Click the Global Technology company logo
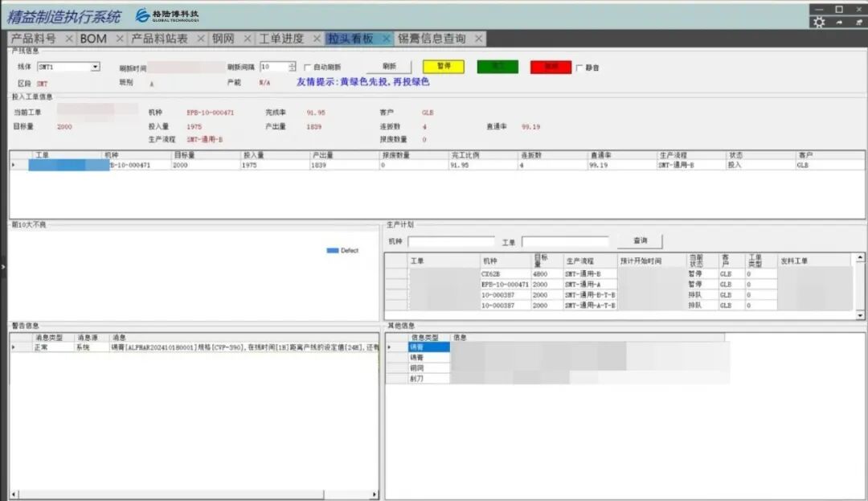 coord(167,15)
